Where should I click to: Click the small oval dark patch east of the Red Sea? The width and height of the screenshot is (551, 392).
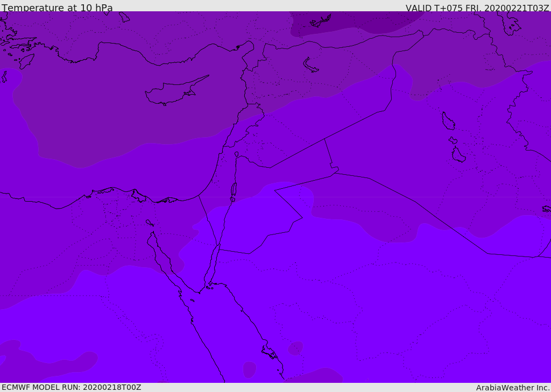[295, 348]
